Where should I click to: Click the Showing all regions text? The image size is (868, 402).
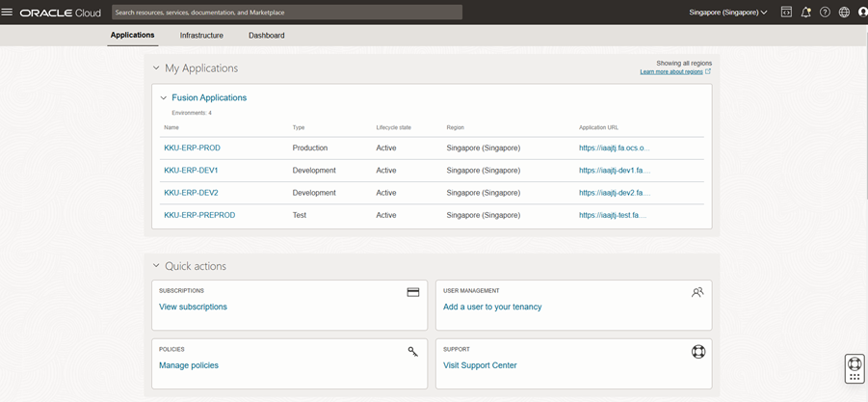(x=684, y=63)
